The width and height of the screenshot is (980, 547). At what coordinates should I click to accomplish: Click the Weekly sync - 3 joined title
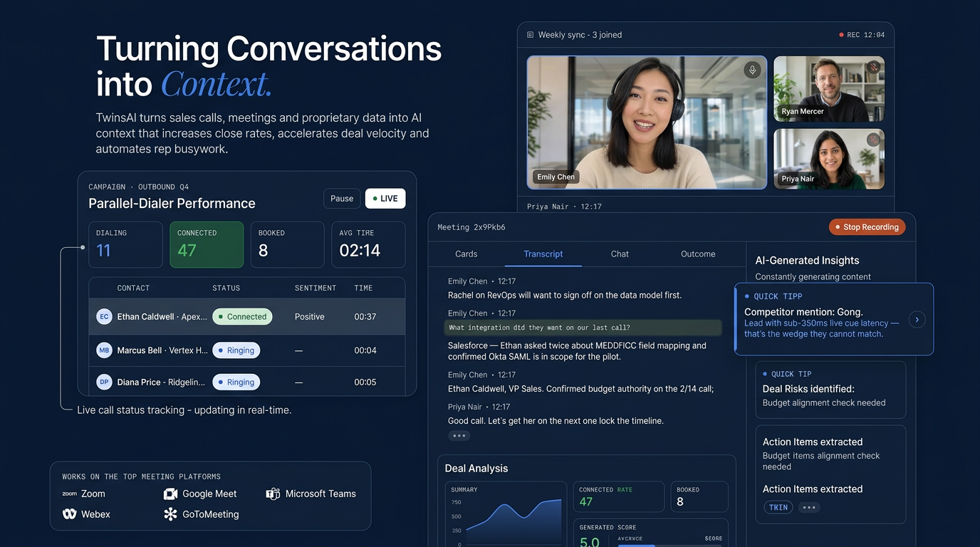pyautogui.click(x=580, y=35)
